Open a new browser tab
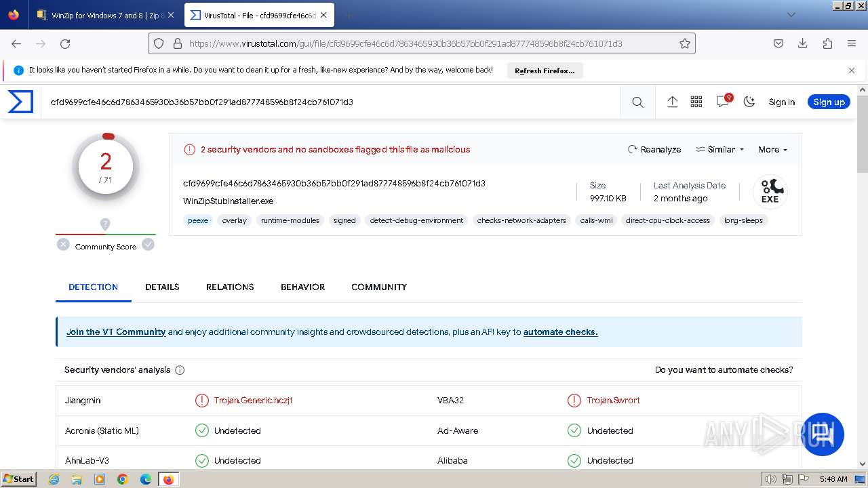The height and width of the screenshot is (488, 868). [349, 15]
